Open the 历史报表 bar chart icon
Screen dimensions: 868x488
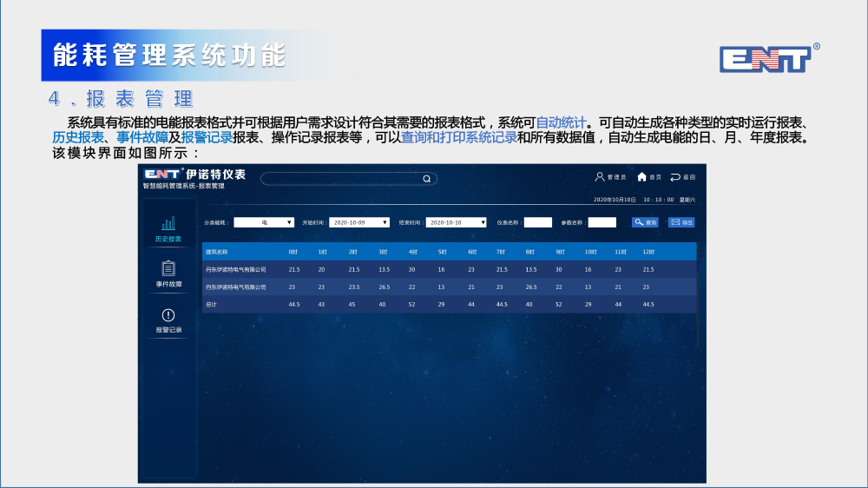pos(168,224)
